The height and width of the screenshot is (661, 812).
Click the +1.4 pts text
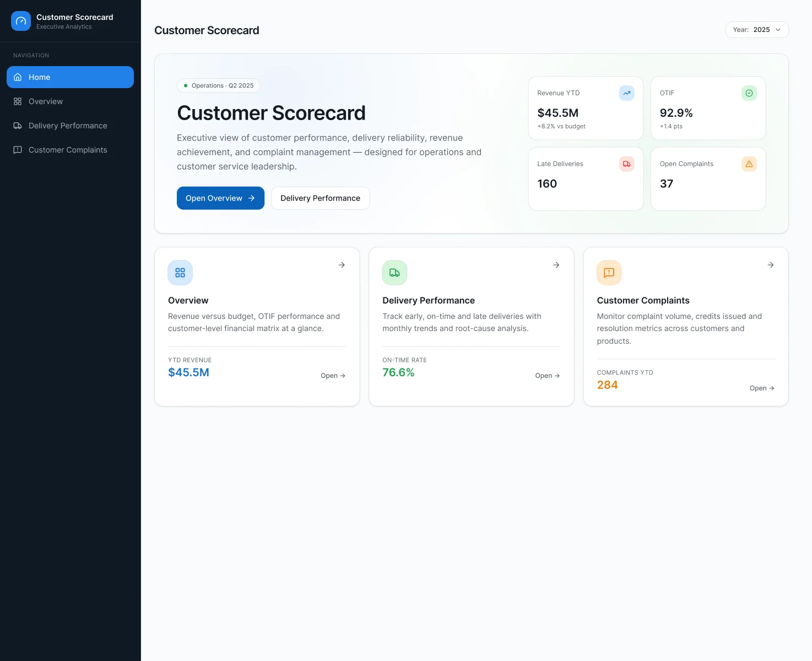click(x=671, y=126)
